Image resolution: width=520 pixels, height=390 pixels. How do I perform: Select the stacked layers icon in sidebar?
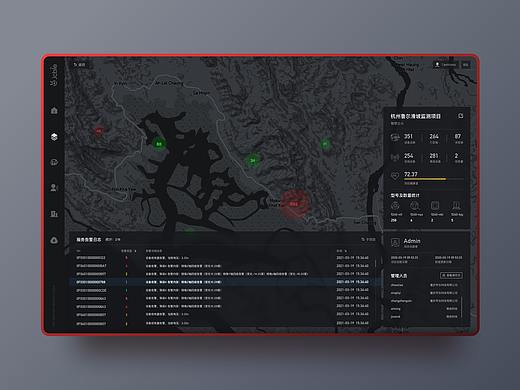54,136
